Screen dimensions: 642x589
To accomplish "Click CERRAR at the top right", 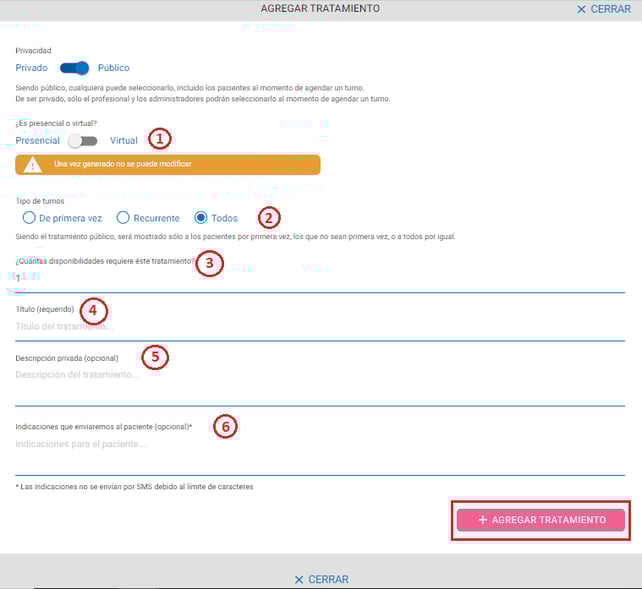I will tap(604, 9).
